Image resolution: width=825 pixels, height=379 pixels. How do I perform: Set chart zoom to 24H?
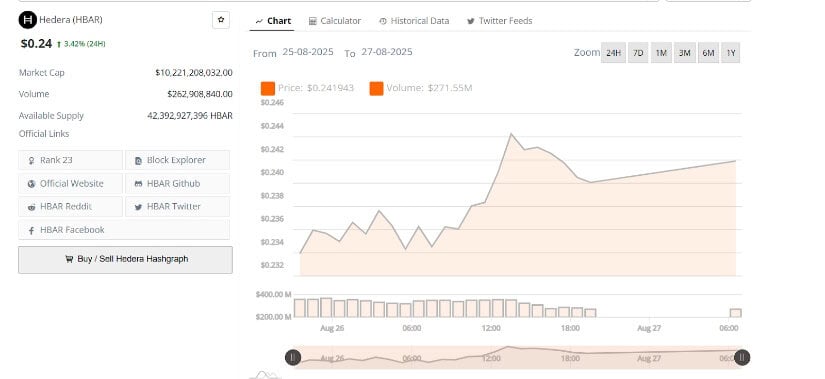coord(613,53)
